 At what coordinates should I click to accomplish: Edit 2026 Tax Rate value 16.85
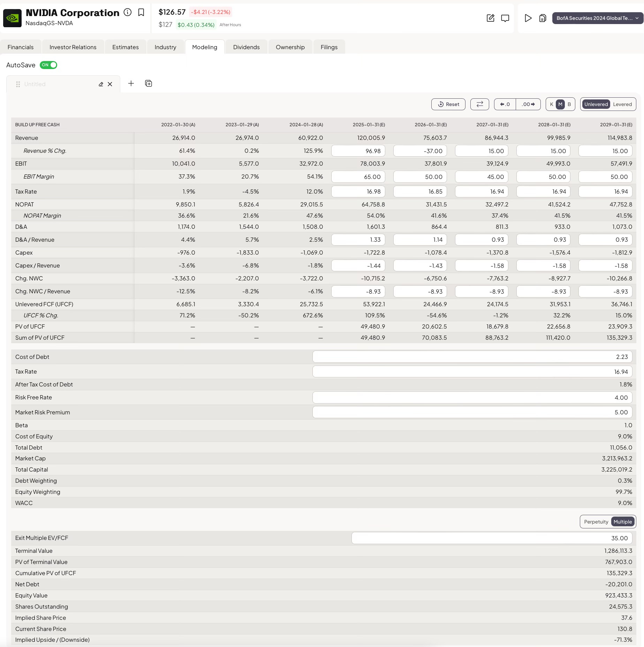[420, 191]
